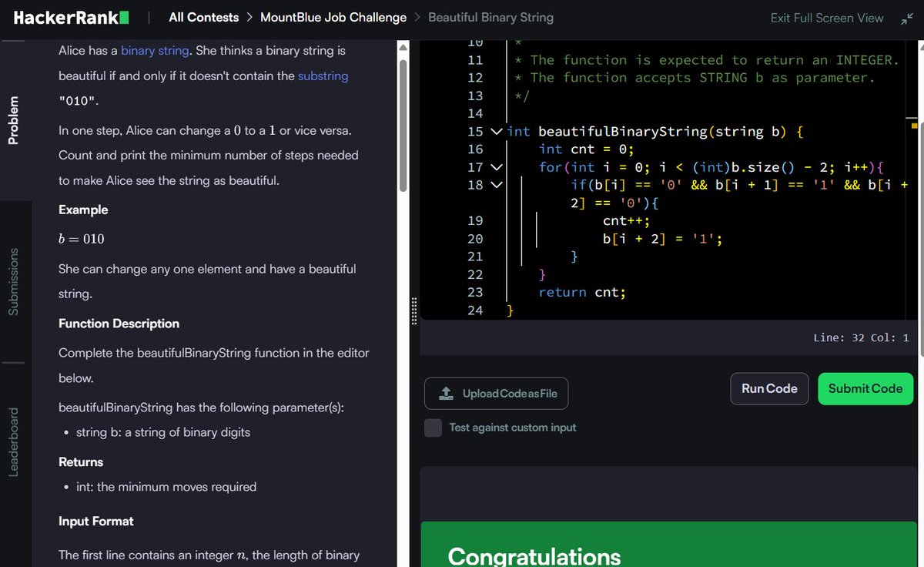Click the 'Example' heading
Image resolution: width=924 pixels, height=567 pixels.
coord(83,210)
